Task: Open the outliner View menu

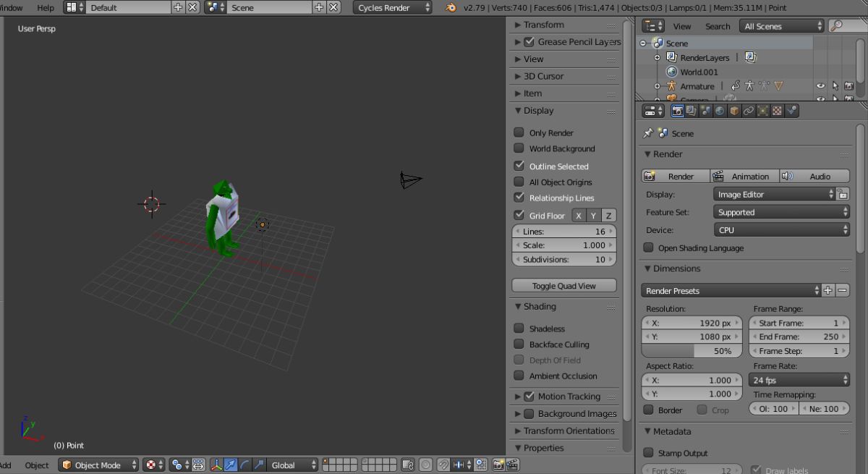Action: (682, 26)
